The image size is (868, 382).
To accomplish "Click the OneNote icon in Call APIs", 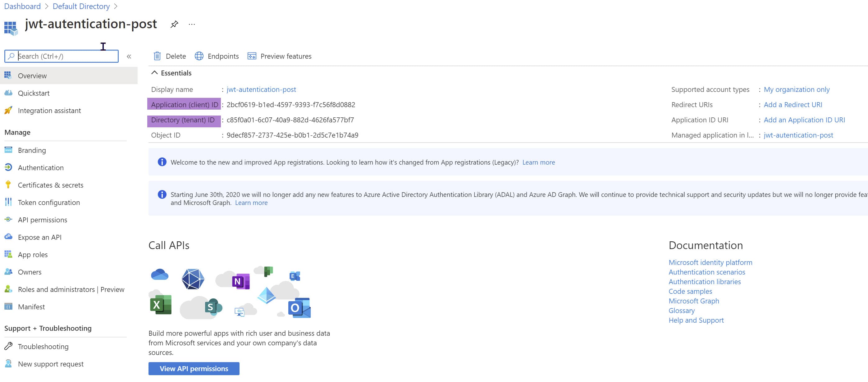I will coord(241,281).
